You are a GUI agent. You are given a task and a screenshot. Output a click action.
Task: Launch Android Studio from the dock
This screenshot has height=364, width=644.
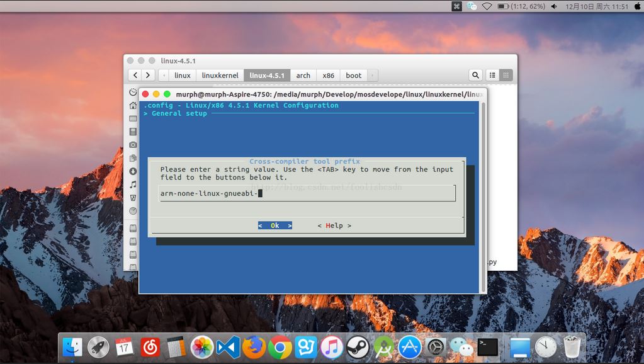(383, 348)
